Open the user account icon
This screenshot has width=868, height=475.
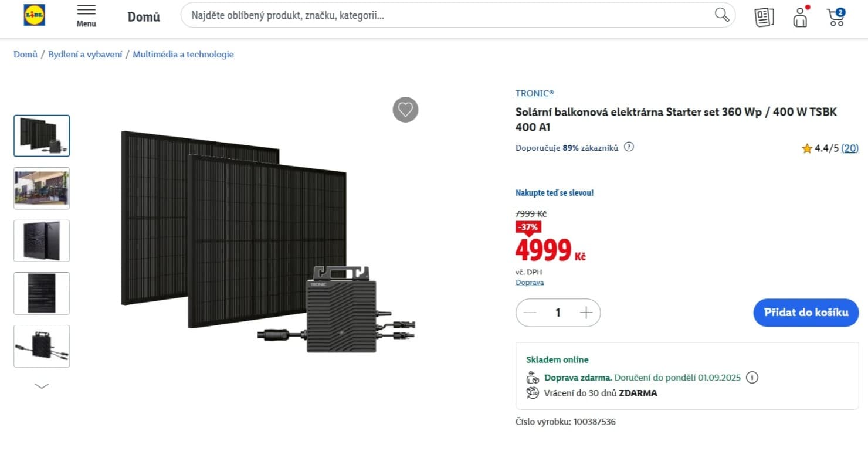click(800, 17)
